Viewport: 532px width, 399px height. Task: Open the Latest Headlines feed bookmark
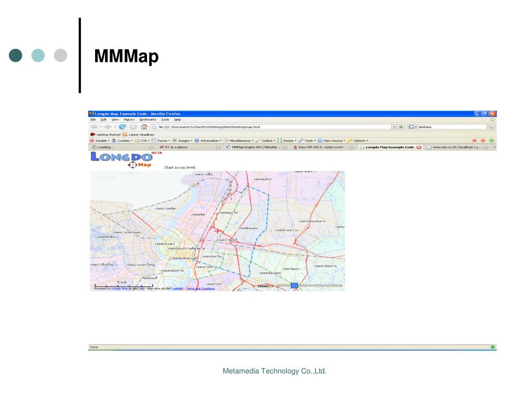coord(138,135)
